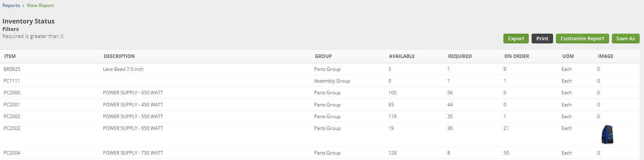
Task: Select the PC1111 item row
Action: [x=12, y=81]
